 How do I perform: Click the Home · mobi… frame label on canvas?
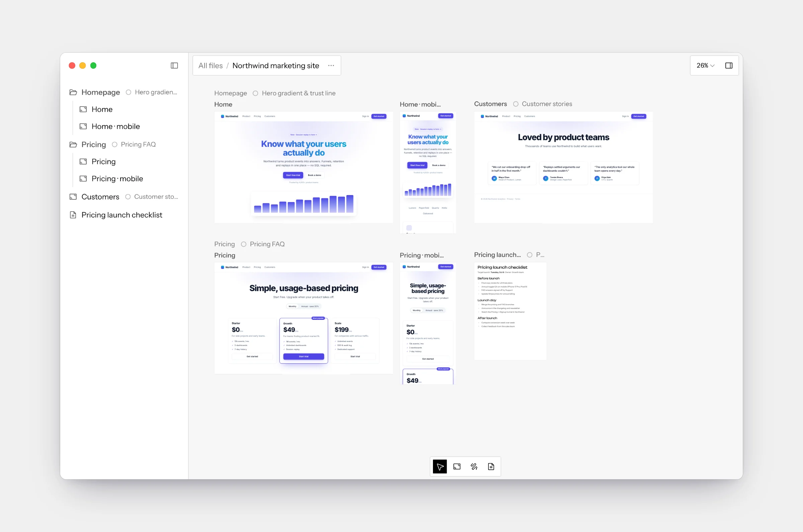click(x=420, y=104)
